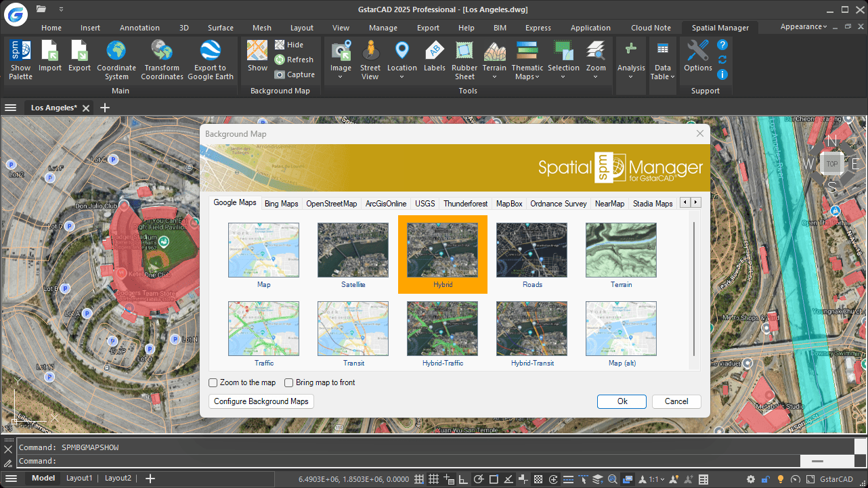
Task: Expand the Terrain dropdown
Action: [x=494, y=76]
